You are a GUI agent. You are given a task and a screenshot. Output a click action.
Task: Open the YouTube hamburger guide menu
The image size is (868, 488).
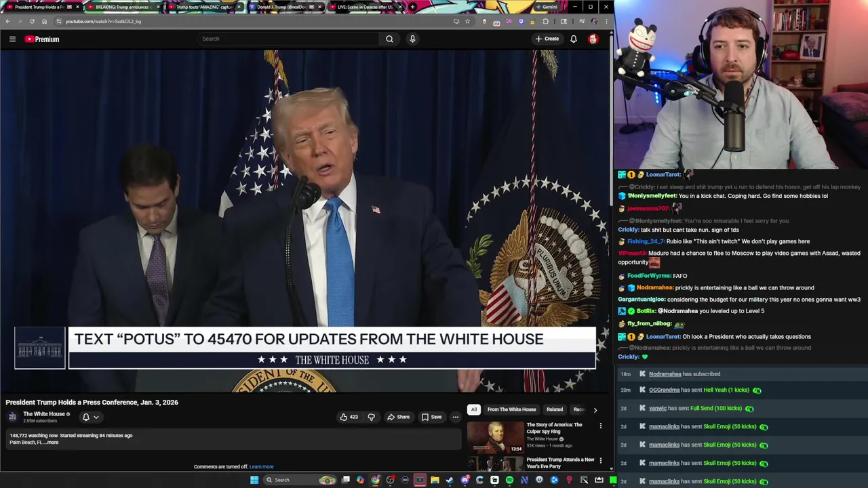point(12,39)
